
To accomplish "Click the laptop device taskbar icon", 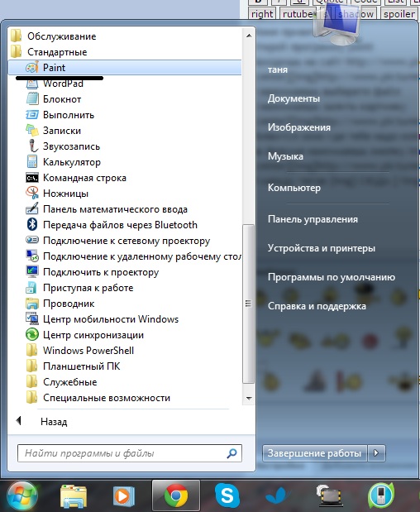I will tap(330, 495).
